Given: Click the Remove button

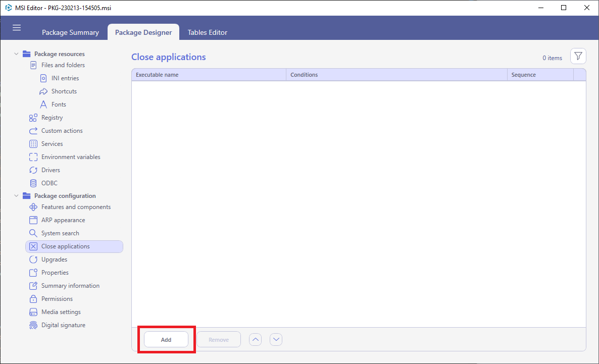Looking at the screenshot, I should coord(219,340).
